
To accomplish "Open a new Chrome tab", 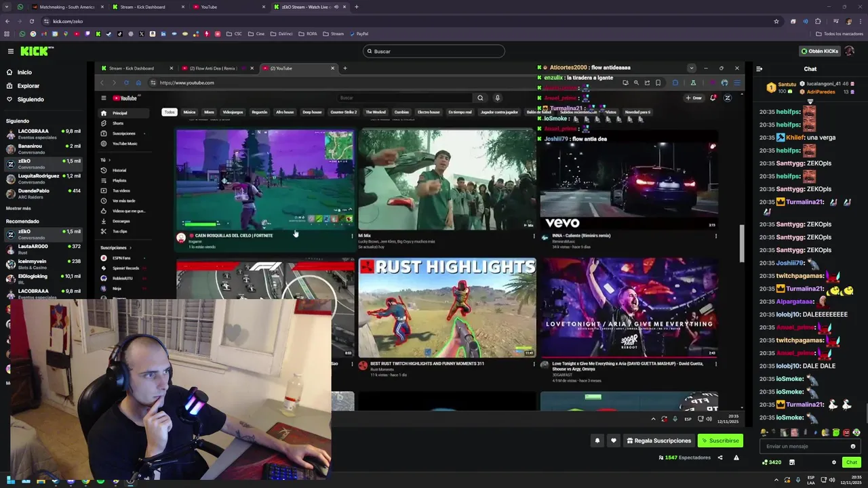I will pyautogui.click(x=357, y=7).
